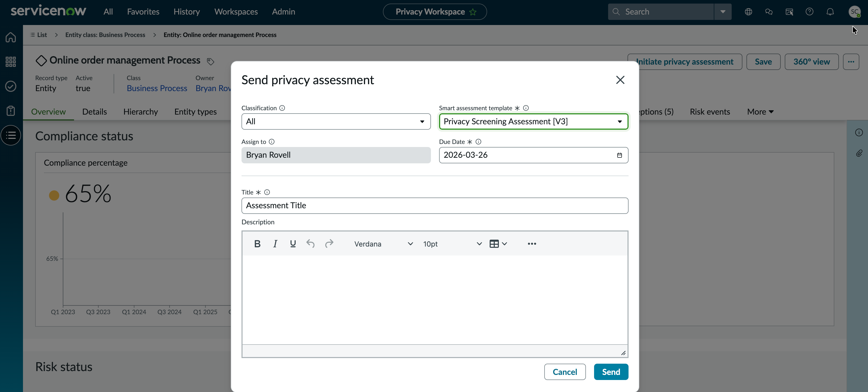Click the Redo arrow in editor
The image size is (868, 392).
329,243
